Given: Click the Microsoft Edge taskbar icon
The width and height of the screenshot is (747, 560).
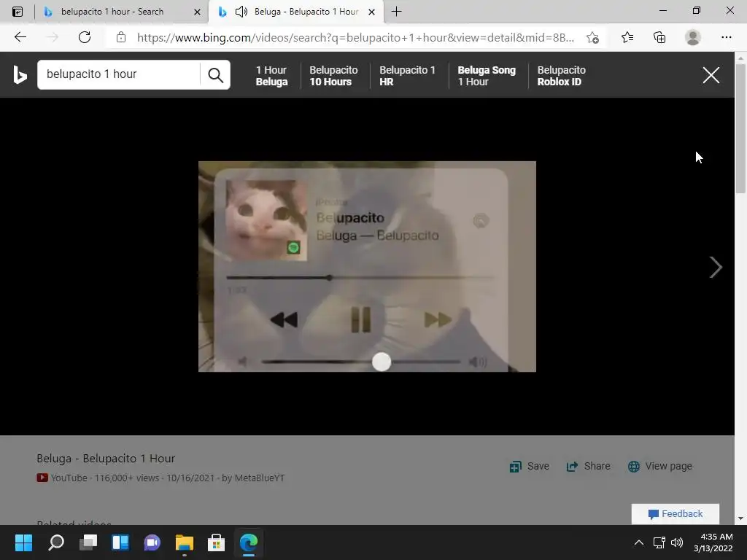Looking at the screenshot, I should tap(248, 542).
